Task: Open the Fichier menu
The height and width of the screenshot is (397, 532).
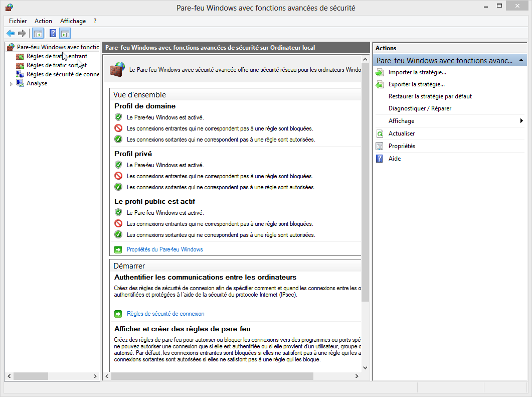Action: (18, 21)
